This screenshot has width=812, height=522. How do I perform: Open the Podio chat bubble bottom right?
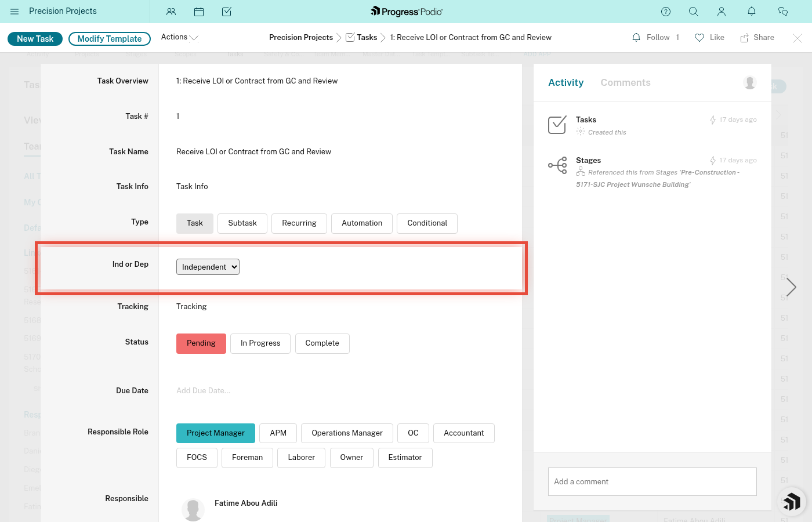[x=792, y=502]
